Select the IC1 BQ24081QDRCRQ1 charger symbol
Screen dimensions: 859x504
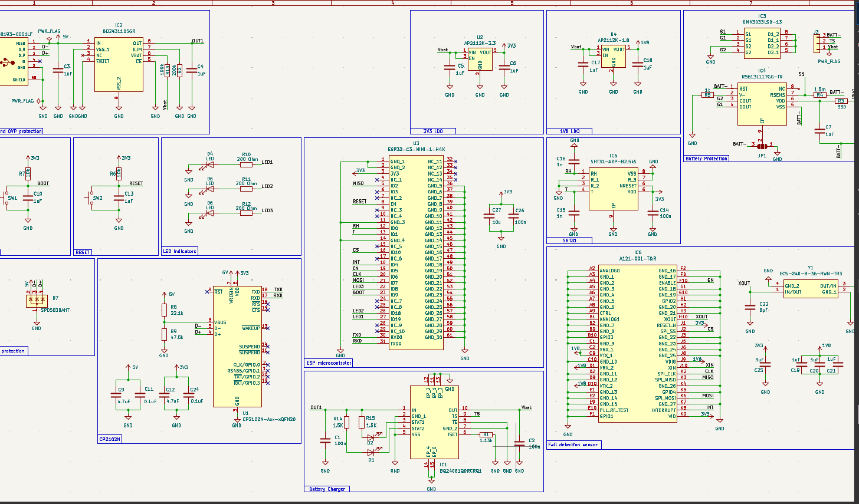[x=434, y=422]
